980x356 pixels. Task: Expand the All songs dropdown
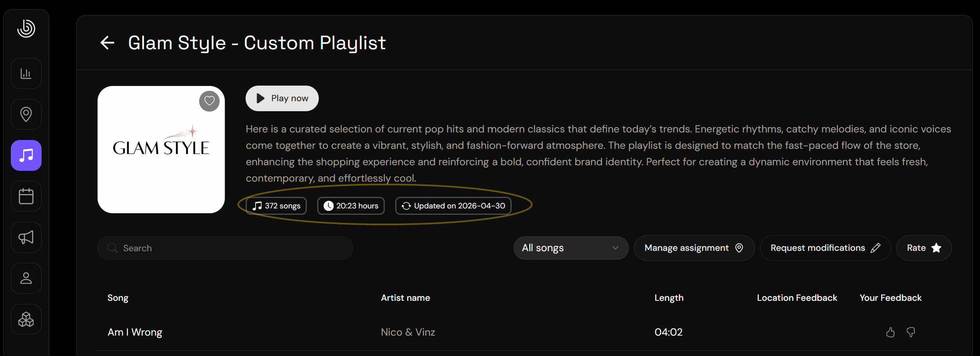pyautogui.click(x=571, y=248)
